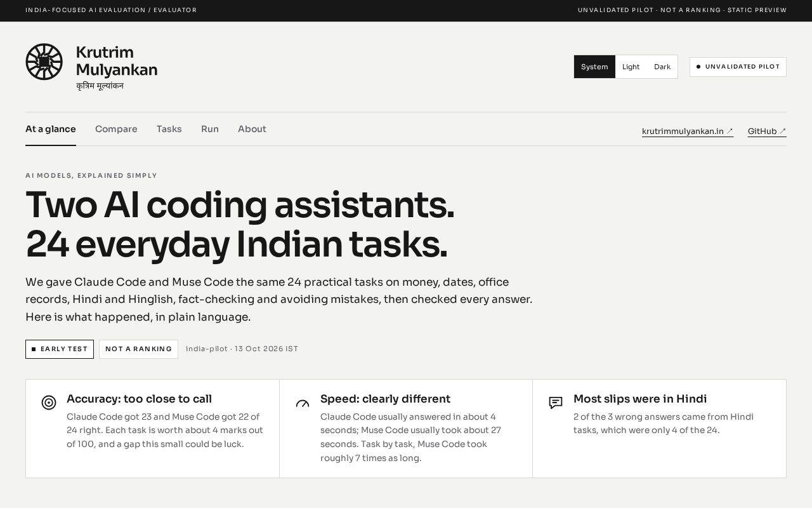Open the GitHub link

pyautogui.click(x=767, y=131)
